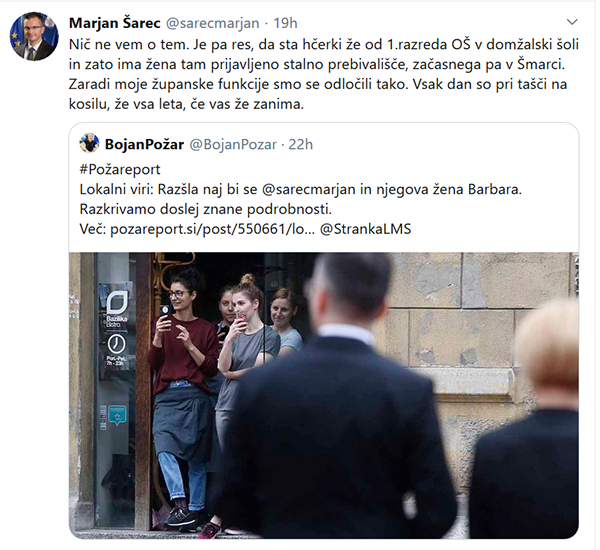Open the @sarecmarjan handle in header
600x550 pixels.
point(212,23)
